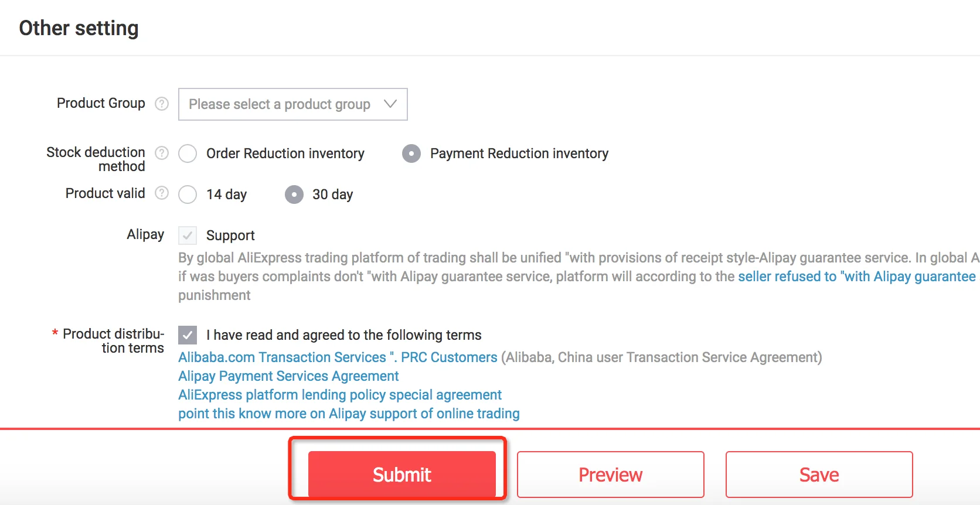
Task: Click the red Submit button
Action: point(402,474)
